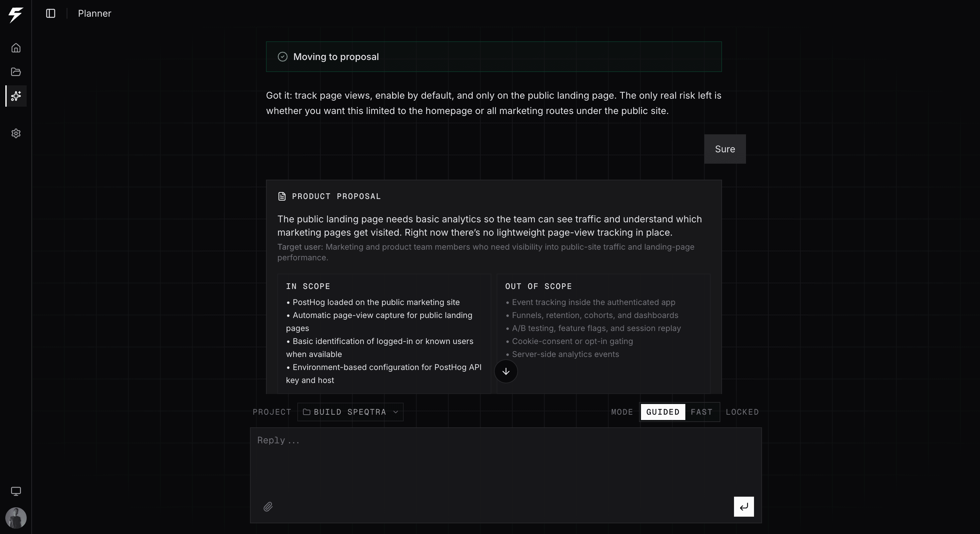Switch to Fast mode
The image size is (980, 534).
tap(702, 412)
